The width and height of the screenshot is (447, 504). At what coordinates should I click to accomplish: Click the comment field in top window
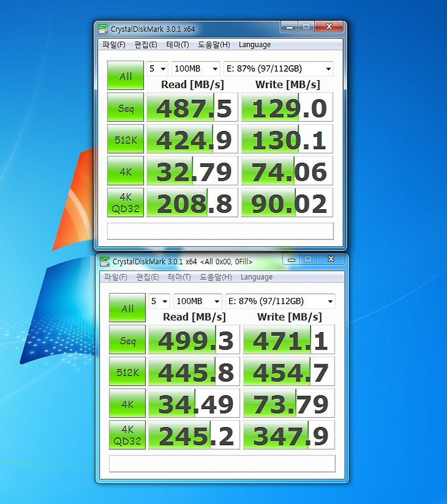pos(220,231)
